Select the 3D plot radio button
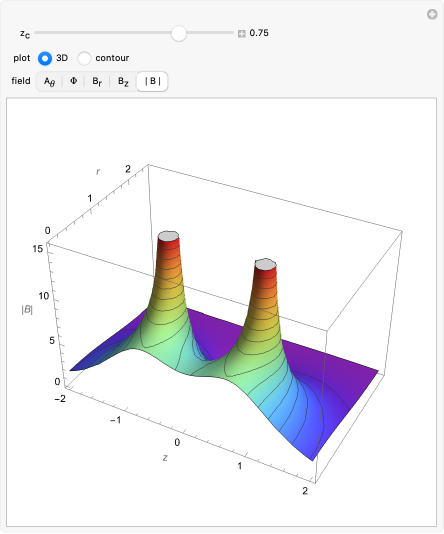The height and width of the screenshot is (534, 444). click(x=45, y=58)
